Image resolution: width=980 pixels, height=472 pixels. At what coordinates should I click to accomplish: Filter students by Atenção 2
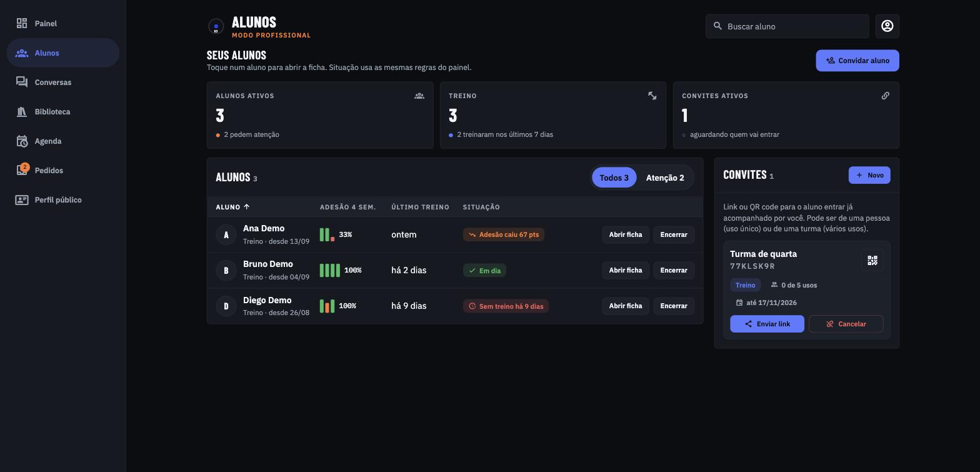665,178
